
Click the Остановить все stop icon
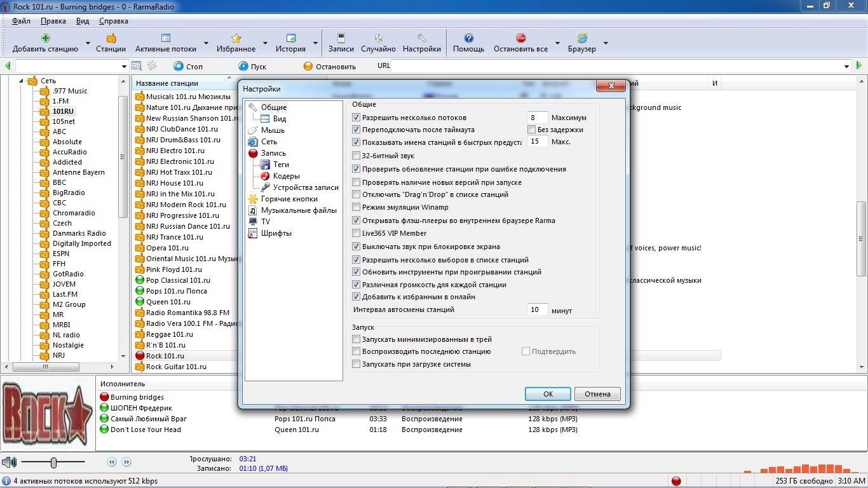520,38
